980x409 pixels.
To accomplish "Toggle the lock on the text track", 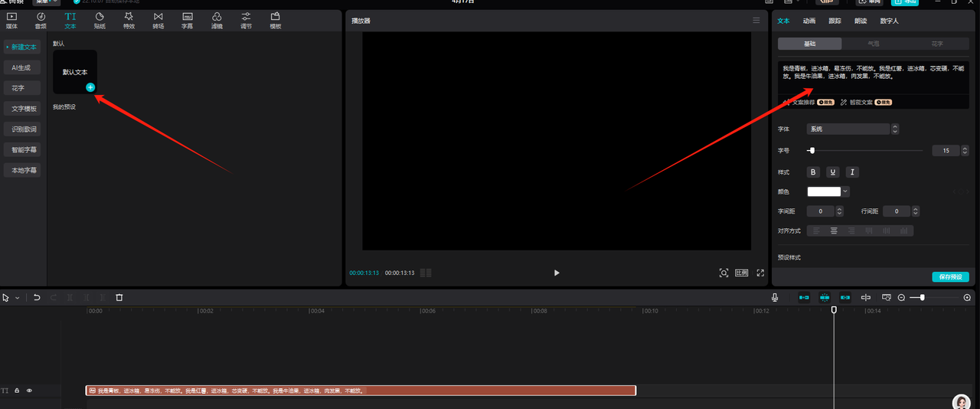I will point(17,391).
